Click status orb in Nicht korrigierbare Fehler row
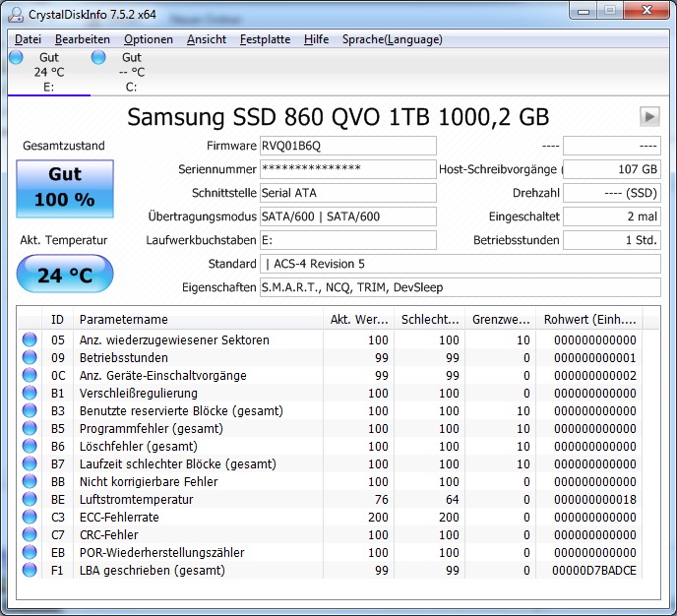 pos(30,481)
